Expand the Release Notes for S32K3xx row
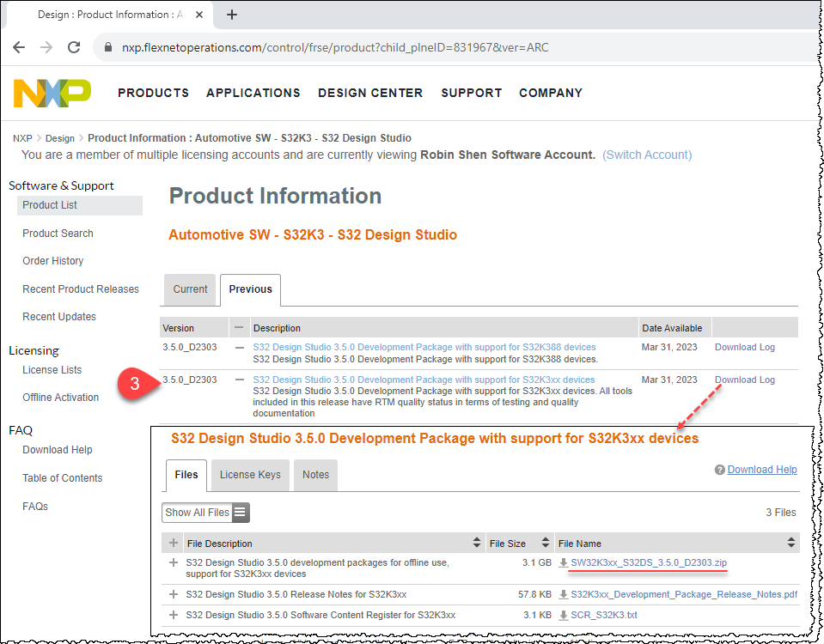The height and width of the screenshot is (644, 824). click(x=174, y=594)
